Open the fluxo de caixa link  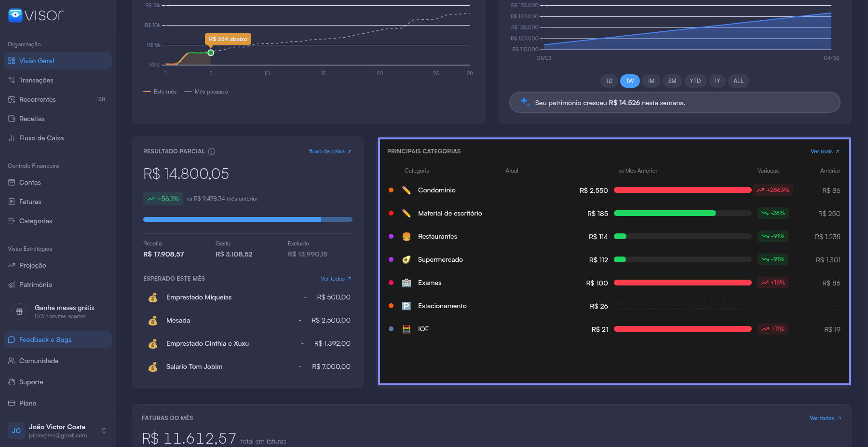coord(330,151)
